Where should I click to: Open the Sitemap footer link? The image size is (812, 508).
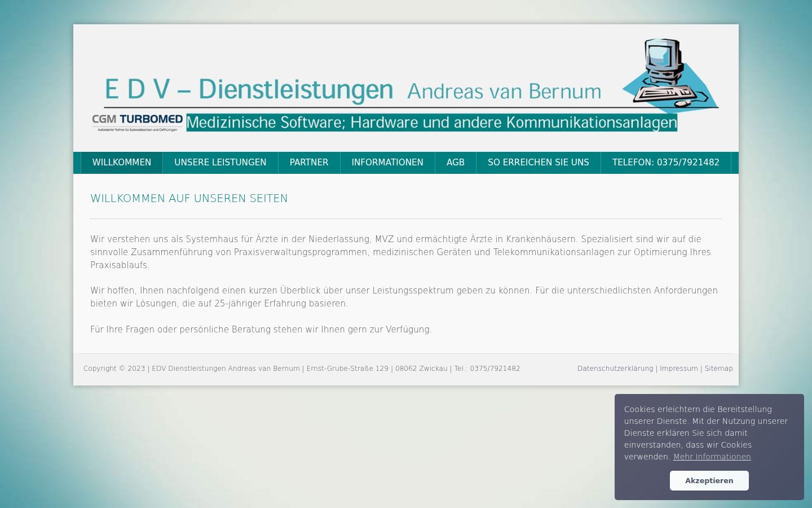click(x=719, y=369)
